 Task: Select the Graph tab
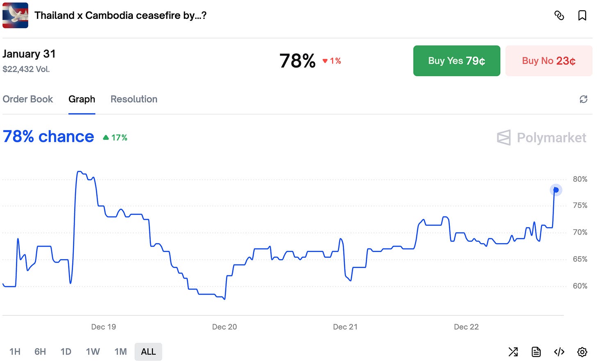point(82,99)
